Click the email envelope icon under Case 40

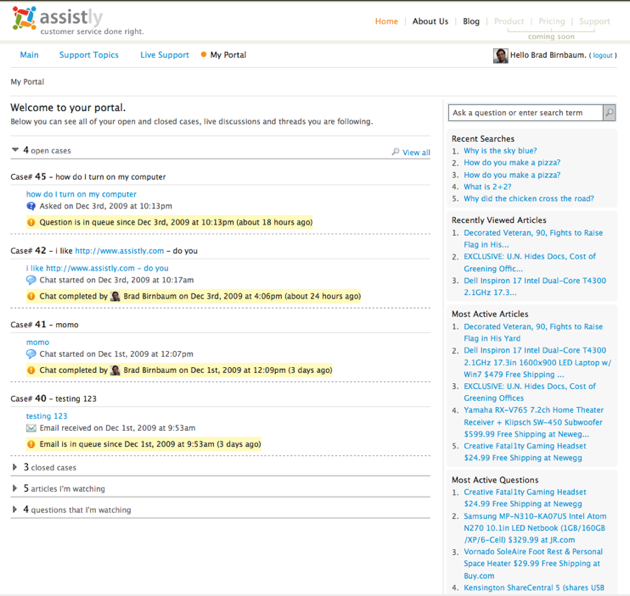[x=31, y=428]
